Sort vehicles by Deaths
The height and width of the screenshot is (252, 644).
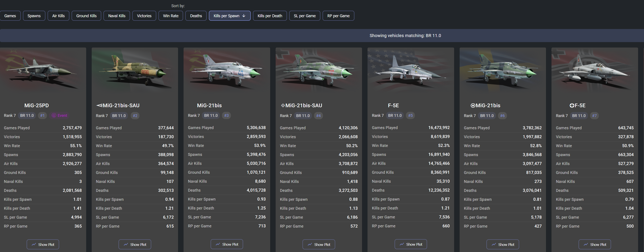(196, 16)
